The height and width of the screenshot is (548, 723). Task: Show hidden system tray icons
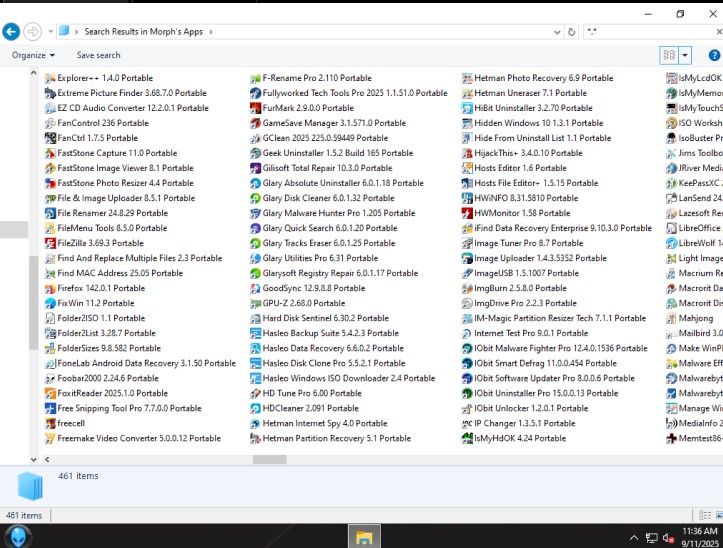click(x=634, y=537)
